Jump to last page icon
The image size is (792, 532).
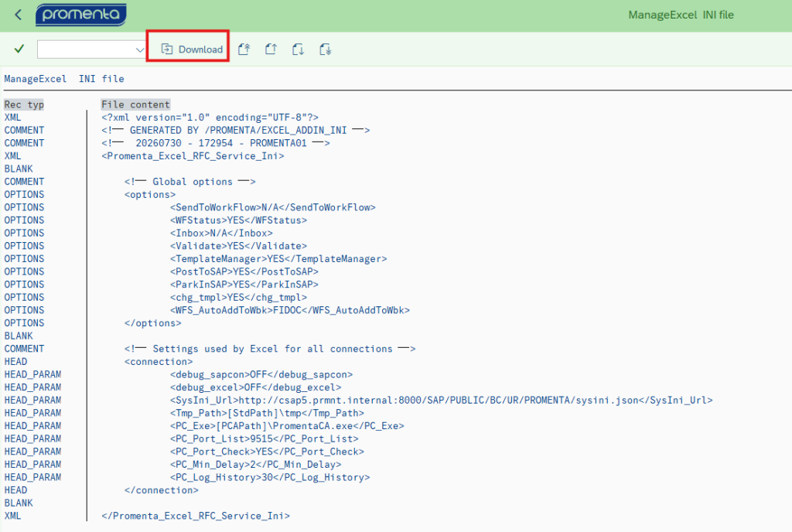tap(326, 49)
